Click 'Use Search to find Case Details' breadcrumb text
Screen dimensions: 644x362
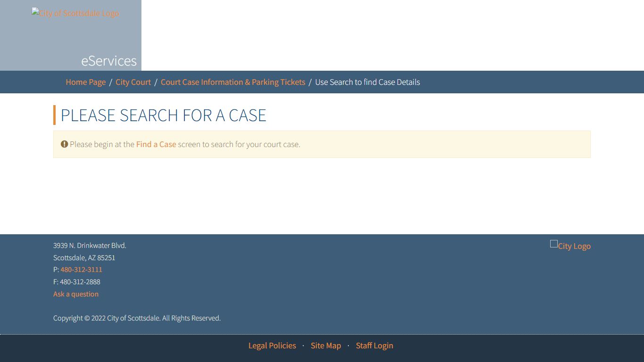click(x=367, y=82)
